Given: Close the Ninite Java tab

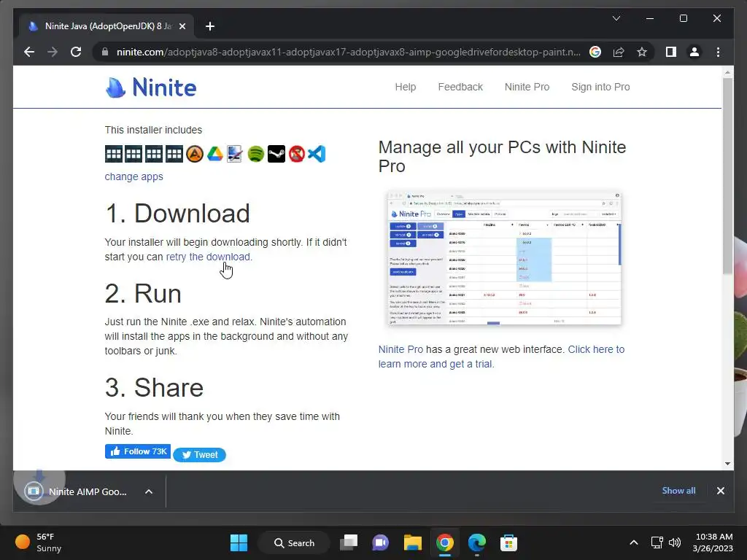Looking at the screenshot, I should coord(182,26).
